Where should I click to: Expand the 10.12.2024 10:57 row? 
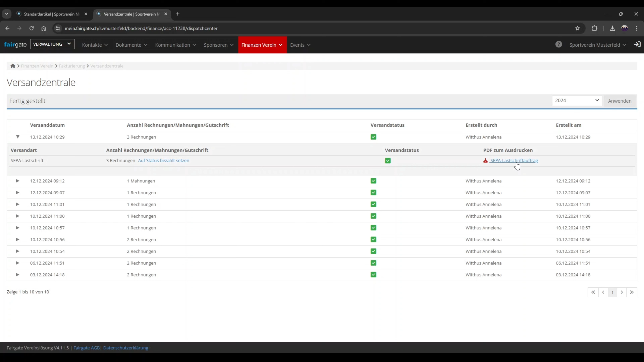click(x=17, y=228)
